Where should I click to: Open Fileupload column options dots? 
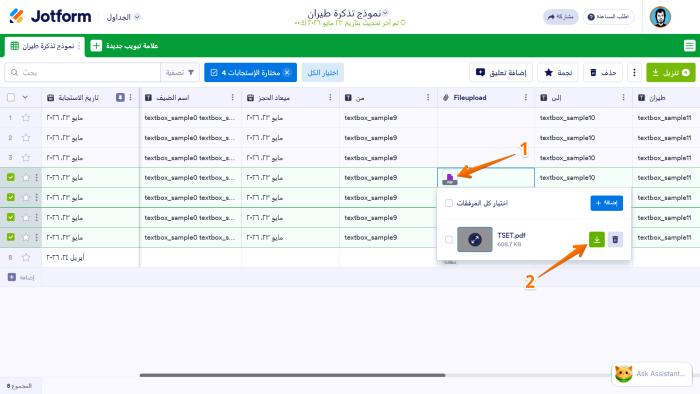click(x=525, y=97)
